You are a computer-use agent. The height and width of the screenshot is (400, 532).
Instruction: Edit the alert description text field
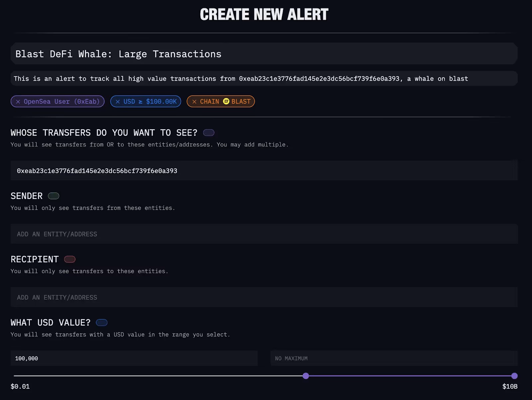(x=264, y=79)
